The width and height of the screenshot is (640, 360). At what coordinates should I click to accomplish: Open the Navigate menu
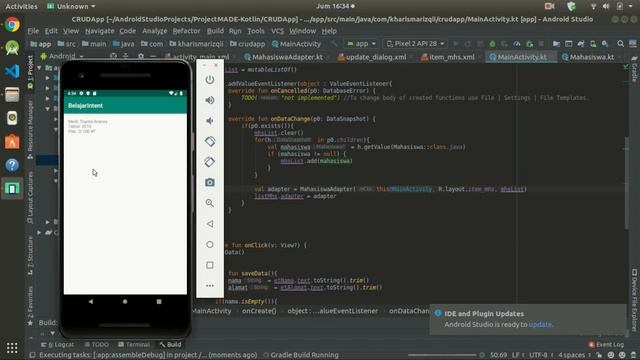(x=100, y=31)
